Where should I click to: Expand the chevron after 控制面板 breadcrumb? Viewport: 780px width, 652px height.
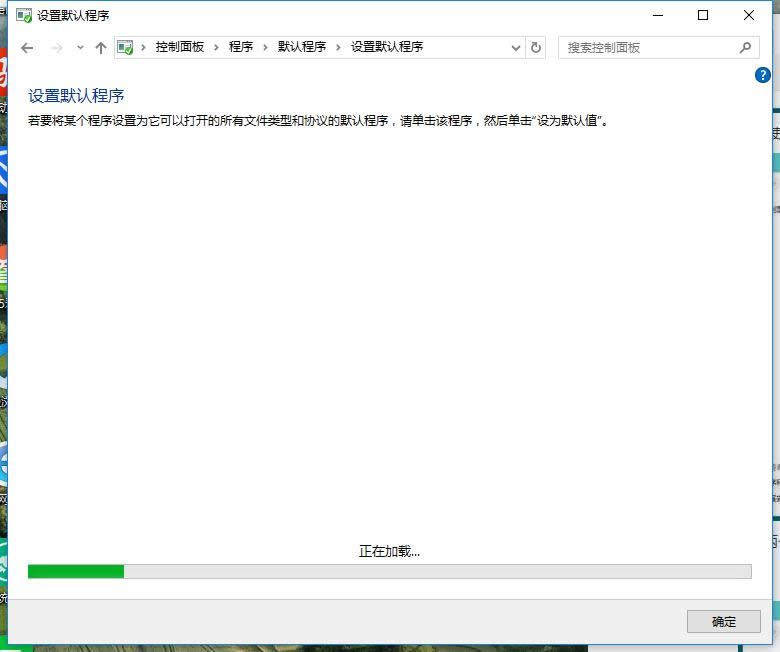(x=216, y=47)
